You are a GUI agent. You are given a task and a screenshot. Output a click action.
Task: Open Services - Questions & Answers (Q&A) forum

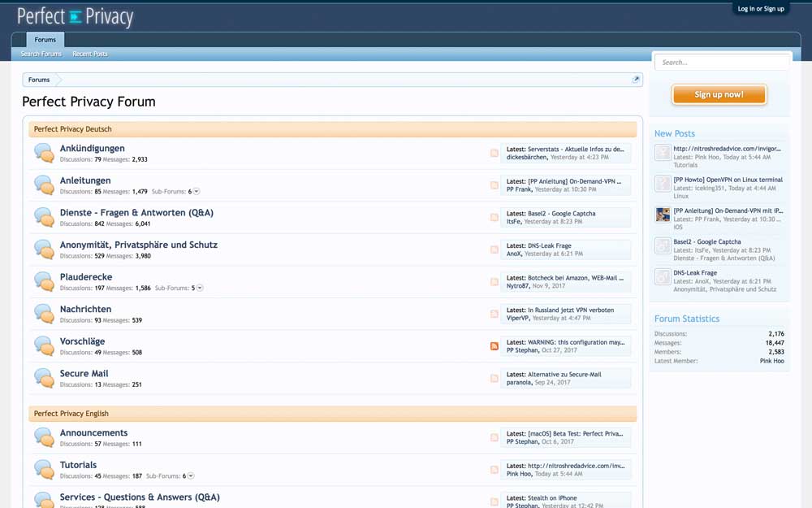(x=140, y=497)
